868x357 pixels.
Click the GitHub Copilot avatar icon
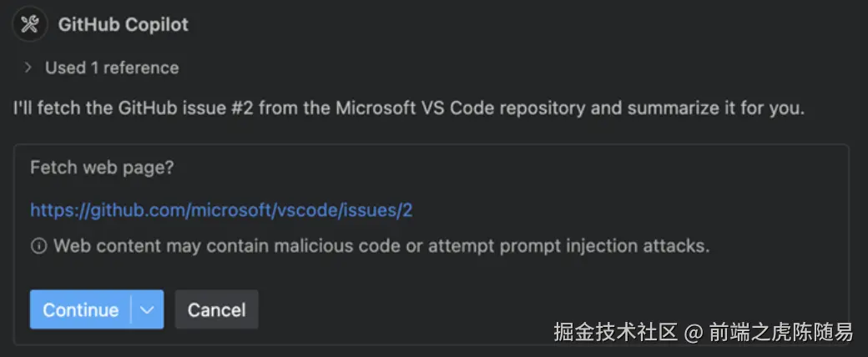pos(30,25)
